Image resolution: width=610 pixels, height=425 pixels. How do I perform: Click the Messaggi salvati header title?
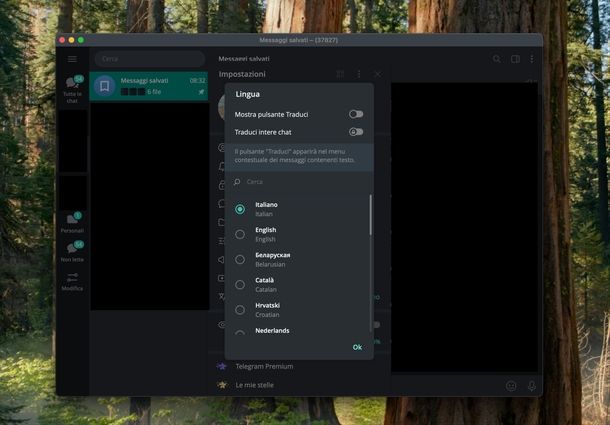click(x=244, y=59)
